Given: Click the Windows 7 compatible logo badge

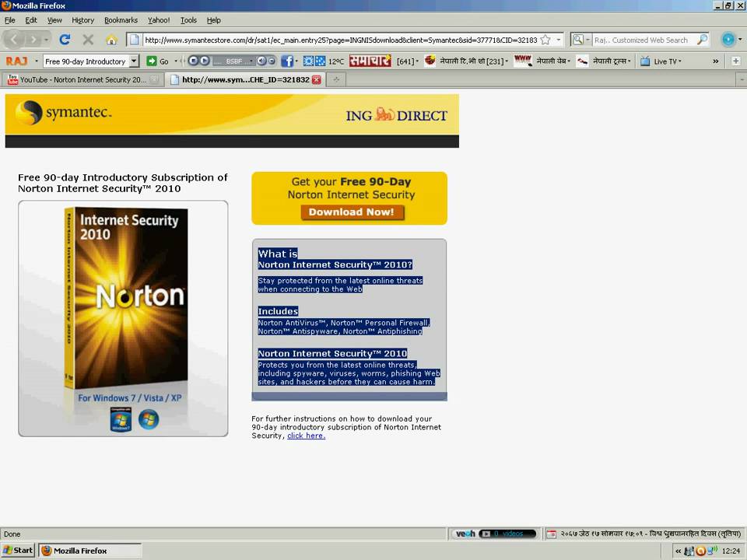Looking at the screenshot, I should coord(121,419).
